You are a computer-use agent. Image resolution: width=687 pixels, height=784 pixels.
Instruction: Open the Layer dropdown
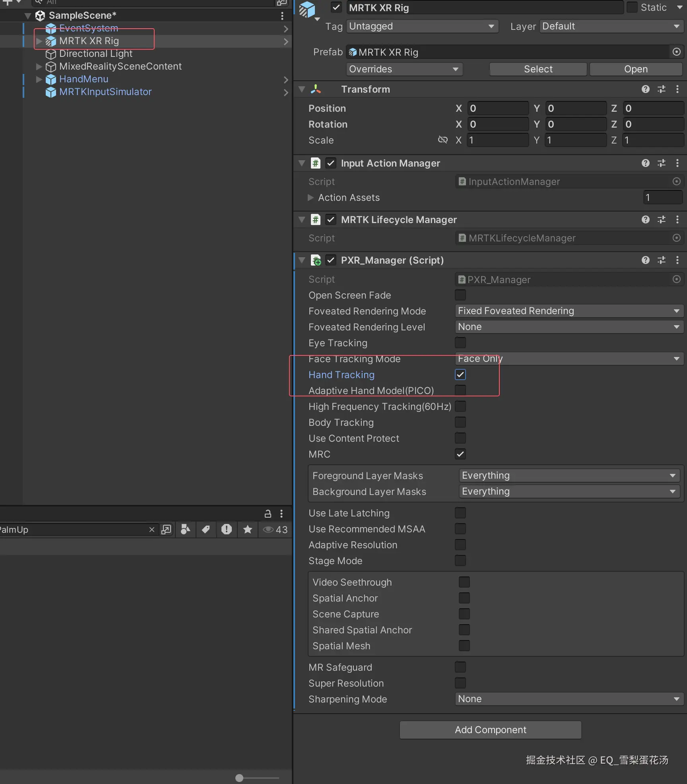point(611,26)
